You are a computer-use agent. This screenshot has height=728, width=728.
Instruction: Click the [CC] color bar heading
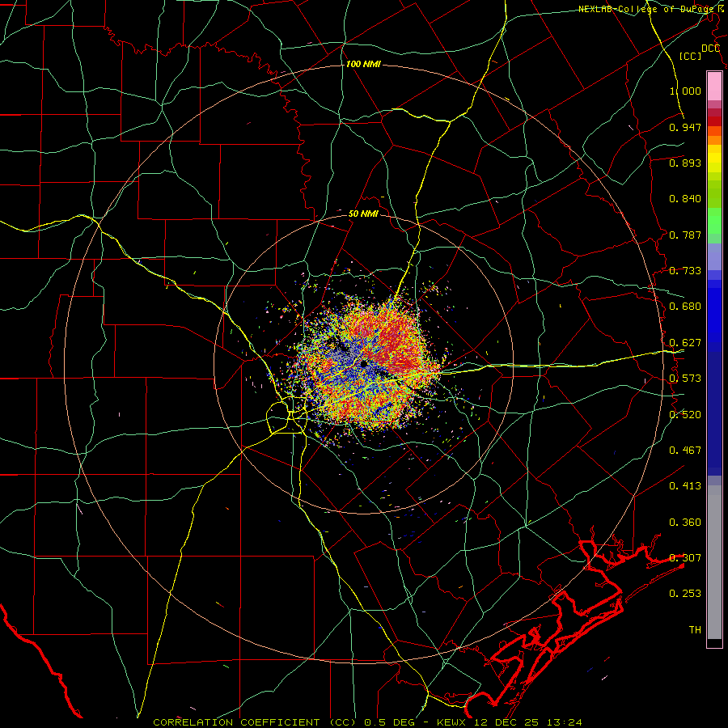click(691, 56)
